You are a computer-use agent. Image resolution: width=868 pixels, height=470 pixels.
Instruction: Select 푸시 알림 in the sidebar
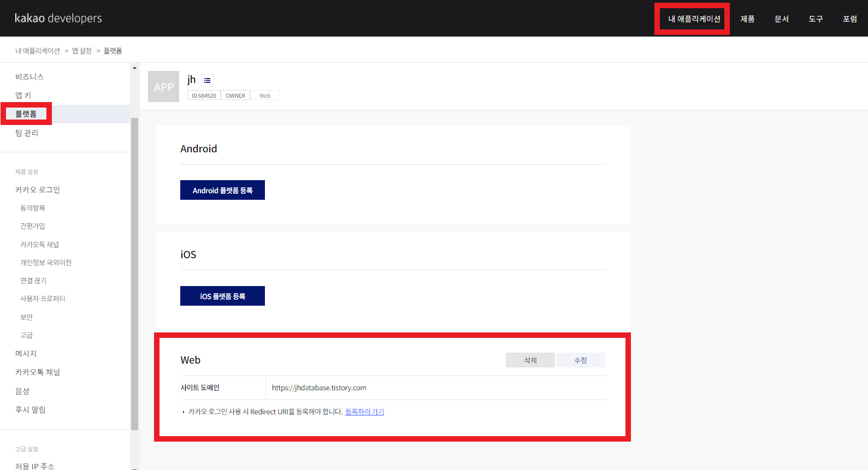point(31,409)
